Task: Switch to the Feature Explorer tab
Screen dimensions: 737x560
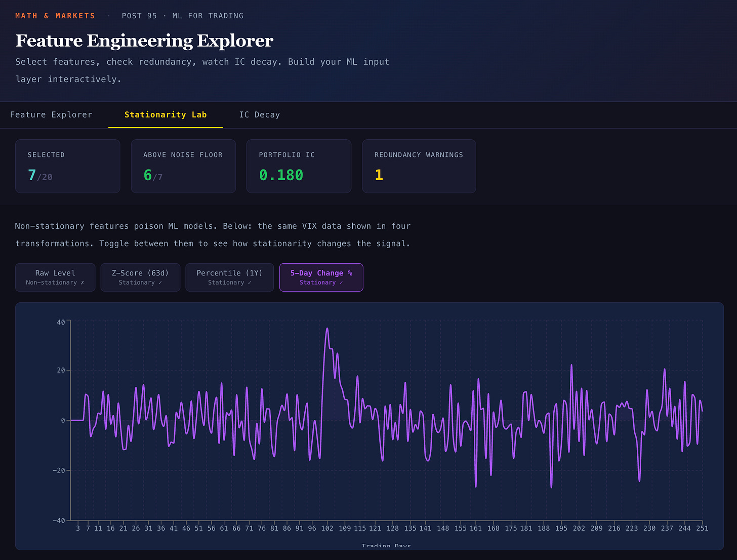Action: 51,115
